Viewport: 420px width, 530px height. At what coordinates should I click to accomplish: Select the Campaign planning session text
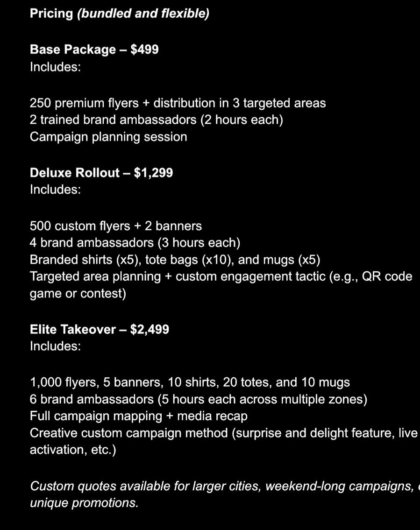pyautogui.click(x=108, y=137)
